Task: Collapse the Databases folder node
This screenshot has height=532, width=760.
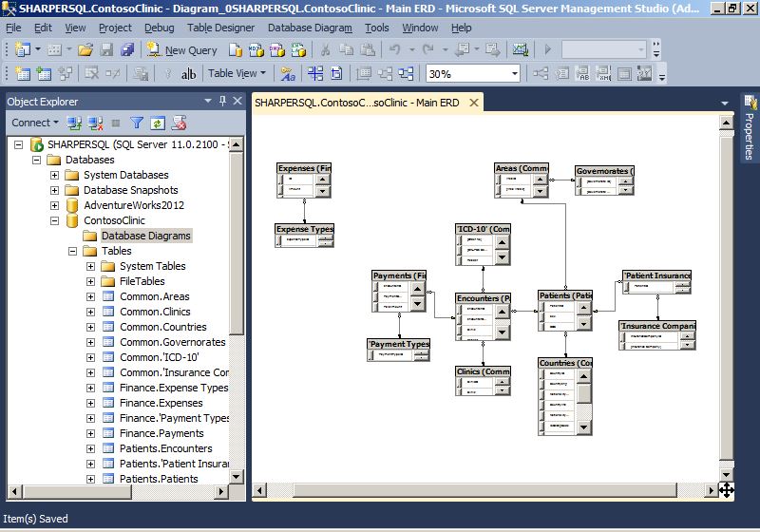Action: tap(36, 160)
